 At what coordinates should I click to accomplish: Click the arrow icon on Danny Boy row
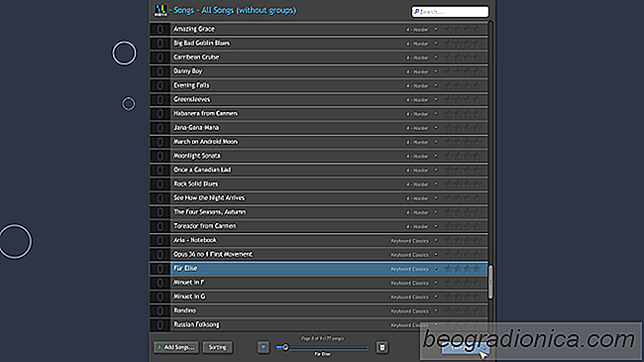(436, 71)
